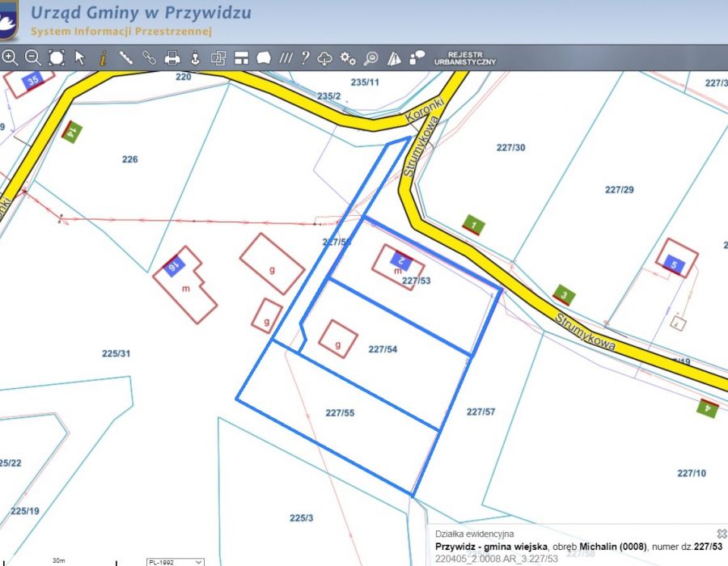This screenshot has height=566, width=728.
Task: Click parcel ID 220405_2.0008.AR_3.227/53
Action: tap(497, 559)
